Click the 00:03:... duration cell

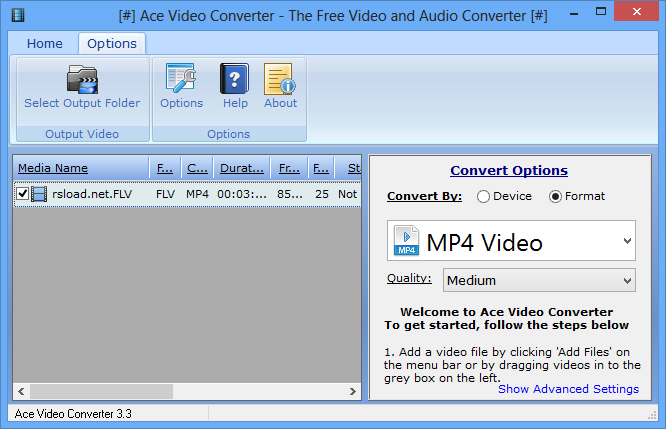(x=242, y=194)
